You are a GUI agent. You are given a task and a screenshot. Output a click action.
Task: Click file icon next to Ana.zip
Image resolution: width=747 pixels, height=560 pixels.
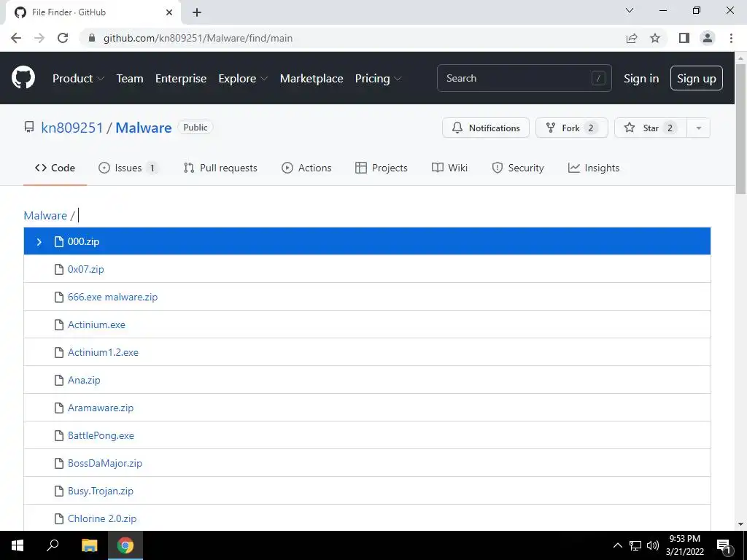[59, 380]
